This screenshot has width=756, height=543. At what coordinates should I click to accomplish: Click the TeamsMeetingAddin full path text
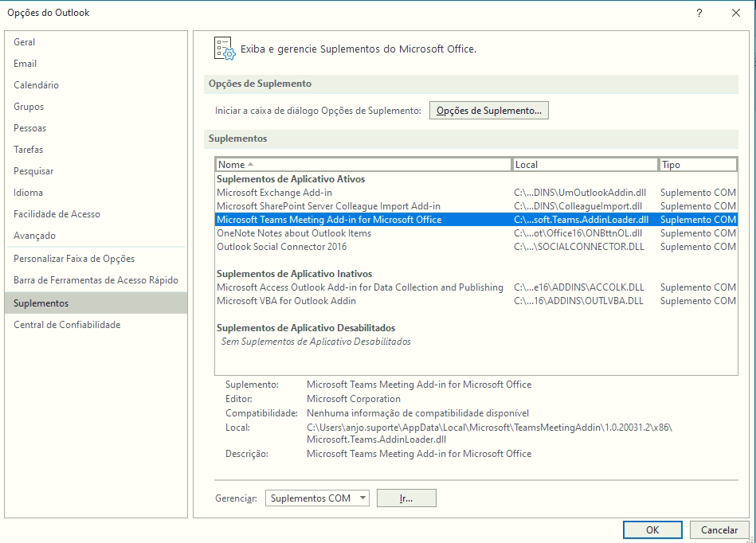[x=489, y=433]
